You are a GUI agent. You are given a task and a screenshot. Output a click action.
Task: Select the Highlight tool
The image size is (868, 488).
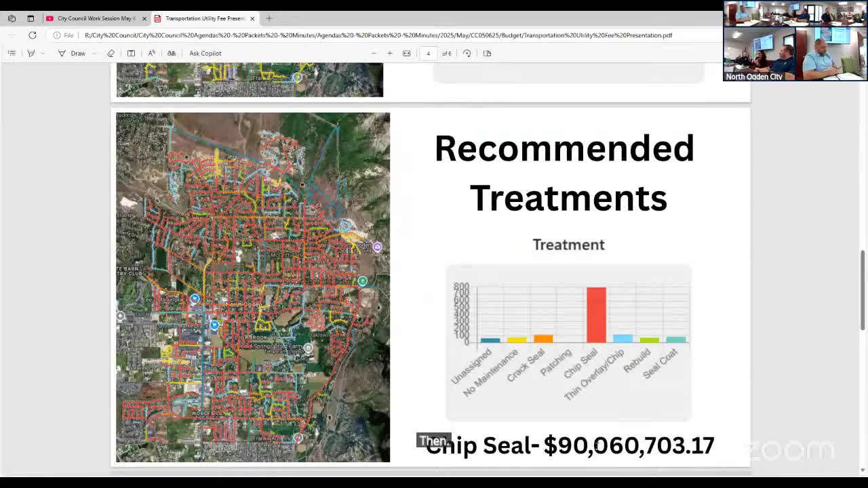point(31,53)
